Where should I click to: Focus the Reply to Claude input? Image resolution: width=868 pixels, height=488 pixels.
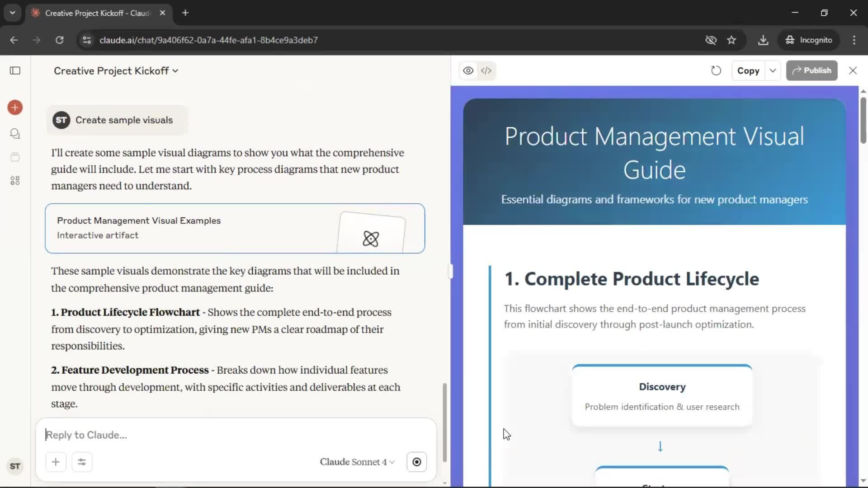(235, 435)
